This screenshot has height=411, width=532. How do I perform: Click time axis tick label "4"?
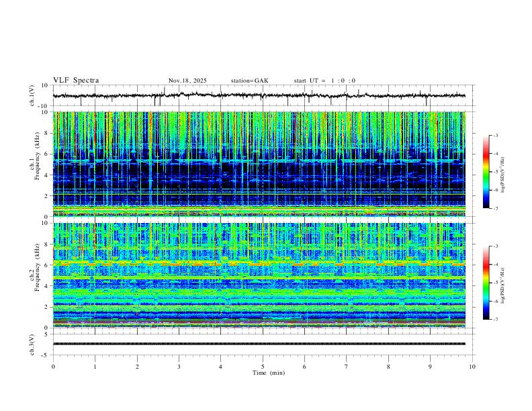pos(221,367)
